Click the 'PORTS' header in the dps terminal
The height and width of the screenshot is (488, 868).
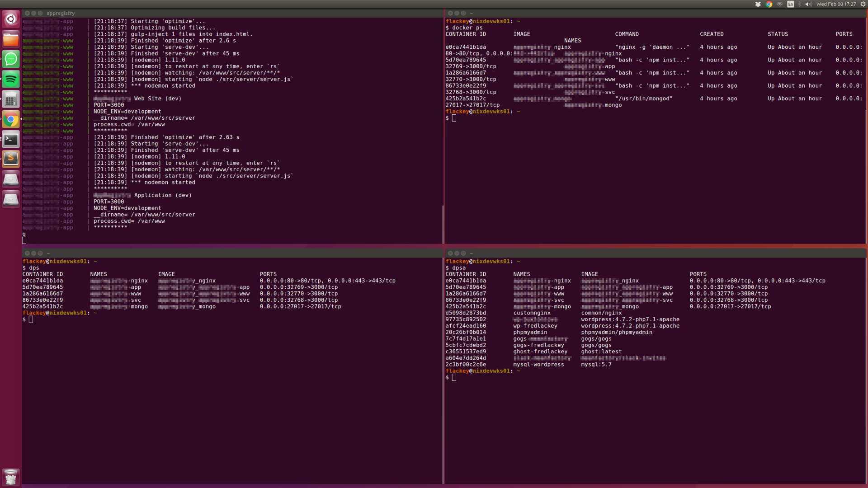pyautogui.click(x=268, y=274)
